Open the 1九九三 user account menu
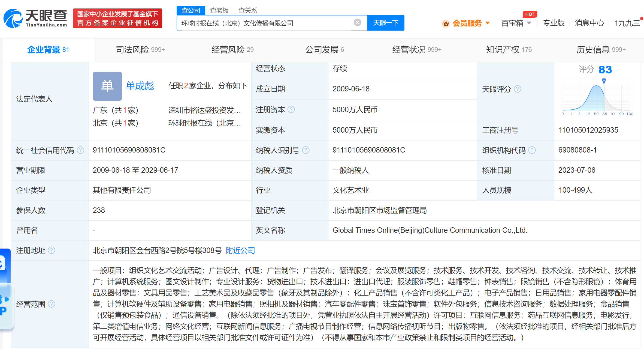This screenshot has height=349, width=644. 627,23
